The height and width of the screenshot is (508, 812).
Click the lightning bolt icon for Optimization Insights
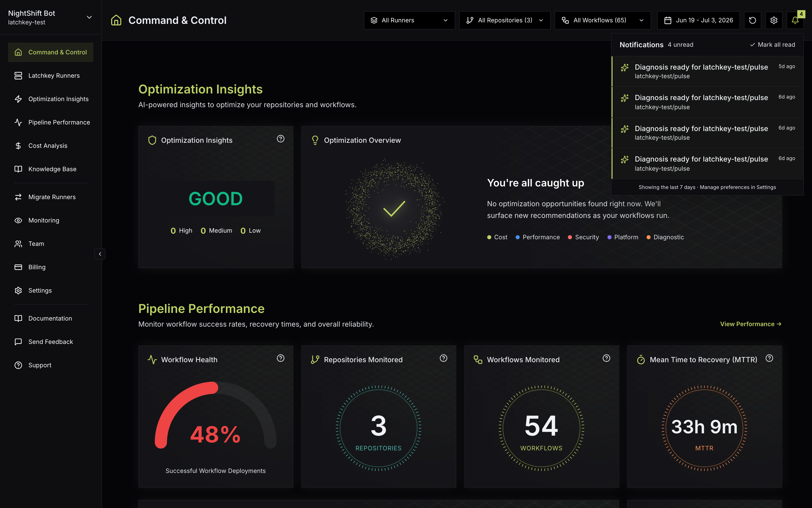[x=18, y=99]
